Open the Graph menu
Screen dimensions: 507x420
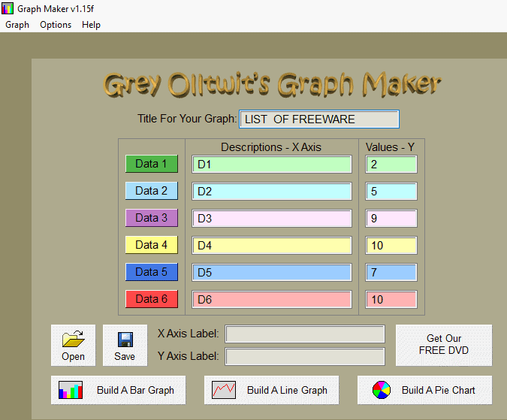[17, 25]
